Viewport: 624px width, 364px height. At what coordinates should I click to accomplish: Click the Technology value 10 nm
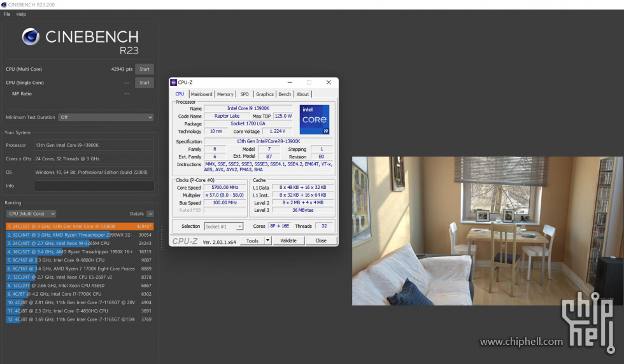pyautogui.click(x=216, y=131)
